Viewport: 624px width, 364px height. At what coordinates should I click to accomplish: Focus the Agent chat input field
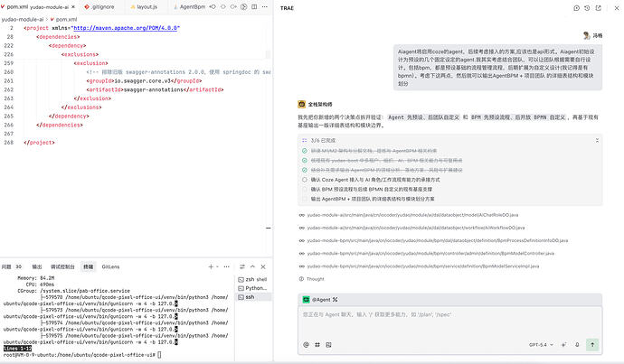click(x=449, y=322)
